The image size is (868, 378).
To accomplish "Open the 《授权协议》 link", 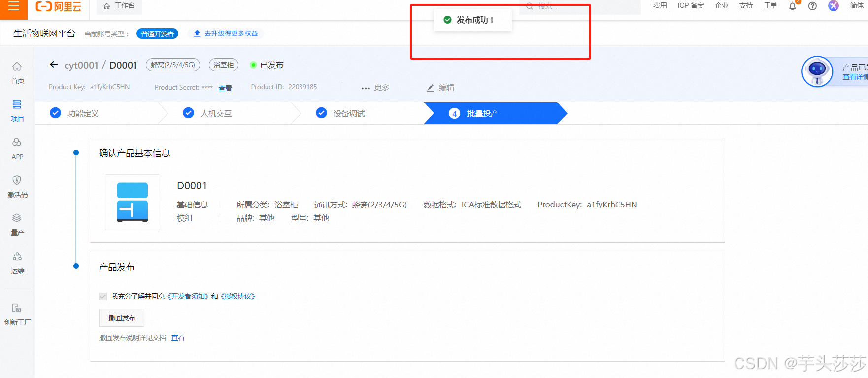I will coord(237,296).
